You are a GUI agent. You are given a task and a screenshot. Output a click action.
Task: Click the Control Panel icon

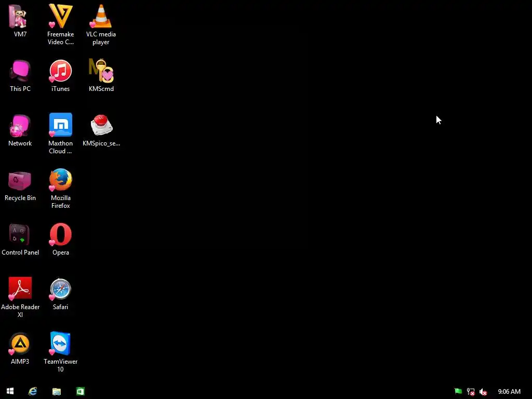pyautogui.click(x=19, y=234)
